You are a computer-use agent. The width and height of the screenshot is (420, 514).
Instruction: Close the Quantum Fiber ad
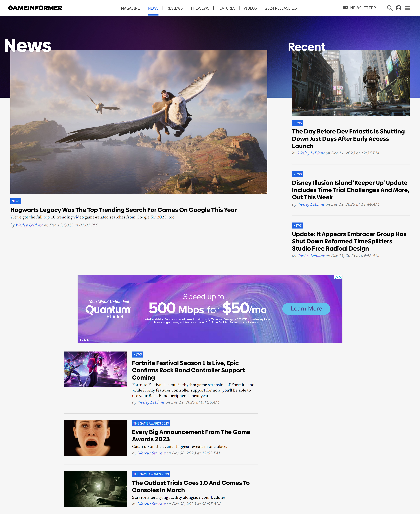click(340, 277)
